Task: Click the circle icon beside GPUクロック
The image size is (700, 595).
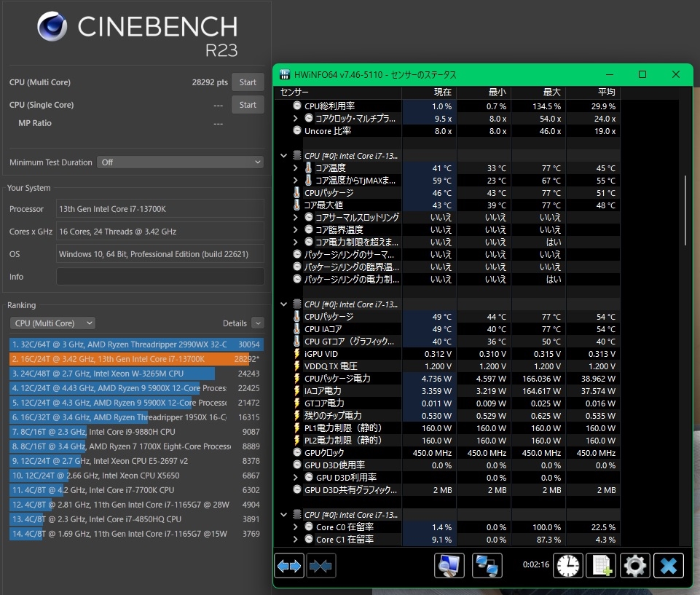Action: 297,452
